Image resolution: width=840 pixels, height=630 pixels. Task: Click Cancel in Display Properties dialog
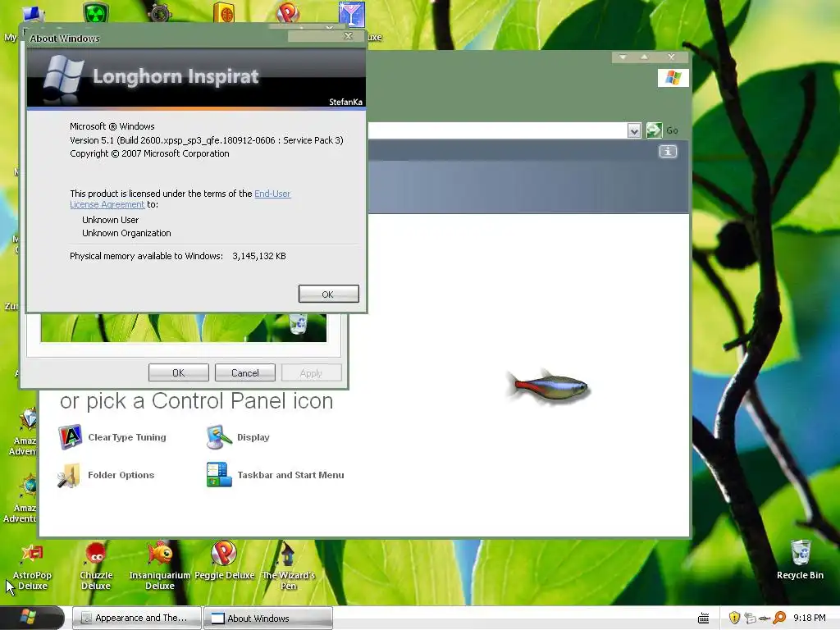tap(244, 373)
